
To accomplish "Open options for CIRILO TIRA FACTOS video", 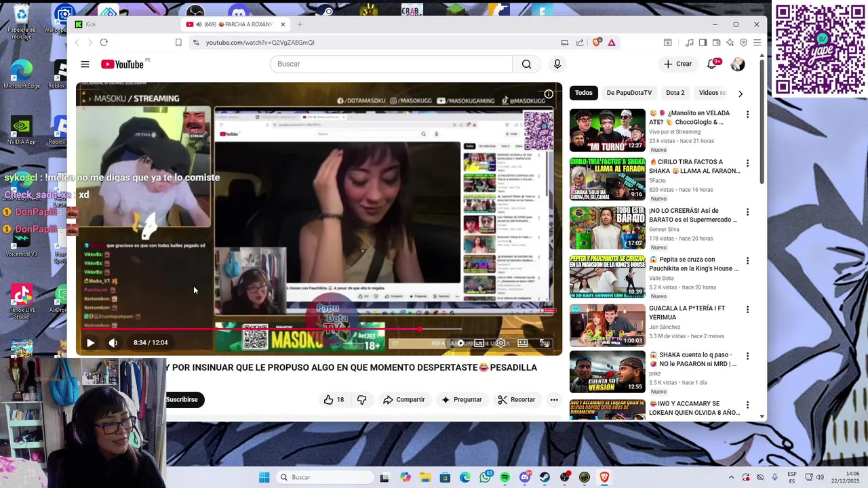I will (747, 163).
